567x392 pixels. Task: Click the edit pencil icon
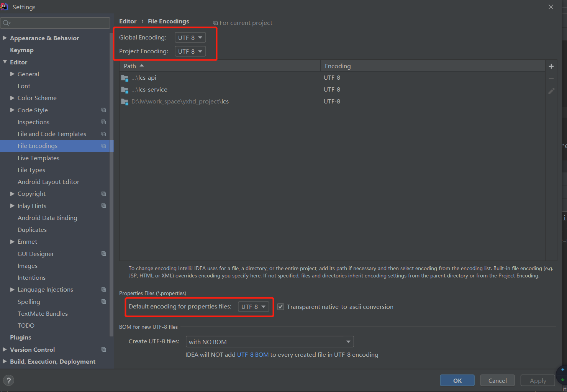[x=551, y=91]
